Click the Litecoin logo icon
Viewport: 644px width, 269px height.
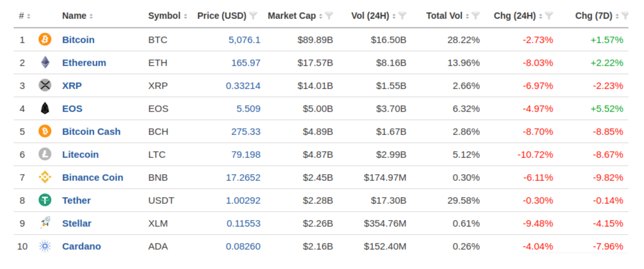[x=45, y=154]
